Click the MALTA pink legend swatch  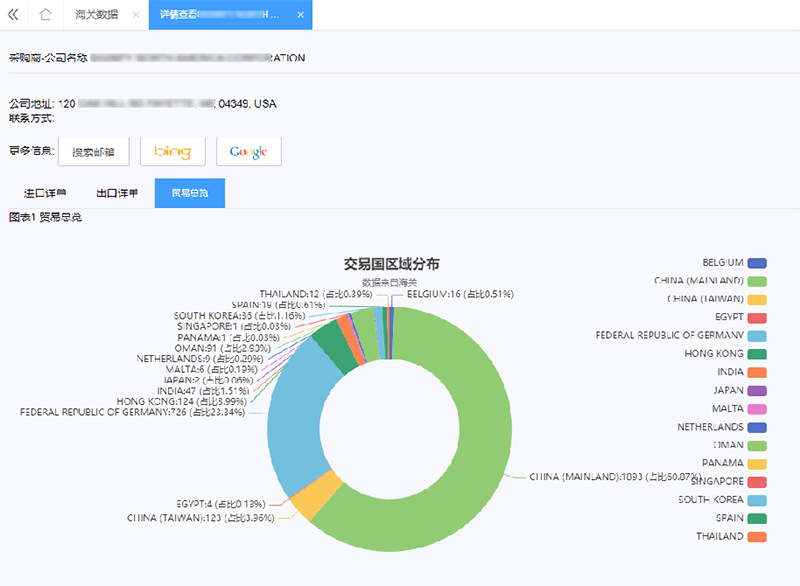(x=756, y=409)
